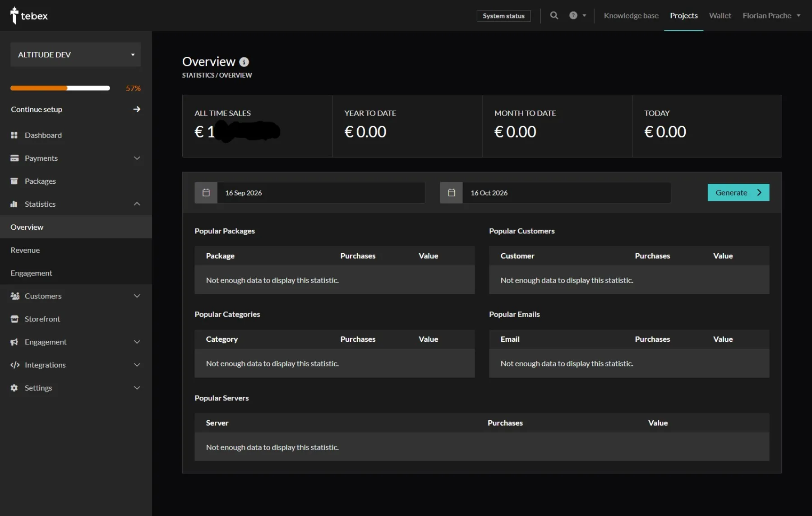Open the ALTITUDE DEV project dropdown
Image resolution: width=812 pixels, height=516 pixels.
point(75,55)
